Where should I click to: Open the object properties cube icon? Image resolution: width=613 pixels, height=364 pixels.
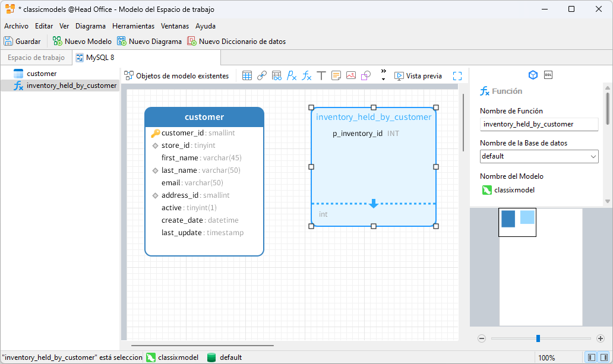533,75
